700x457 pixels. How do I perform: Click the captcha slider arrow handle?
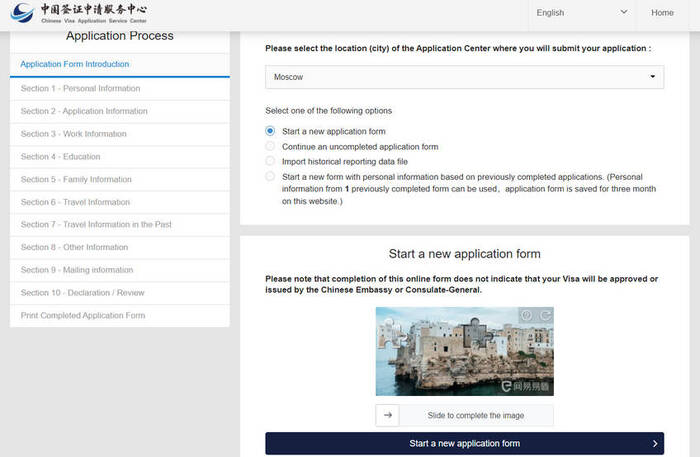click(387, 415)
